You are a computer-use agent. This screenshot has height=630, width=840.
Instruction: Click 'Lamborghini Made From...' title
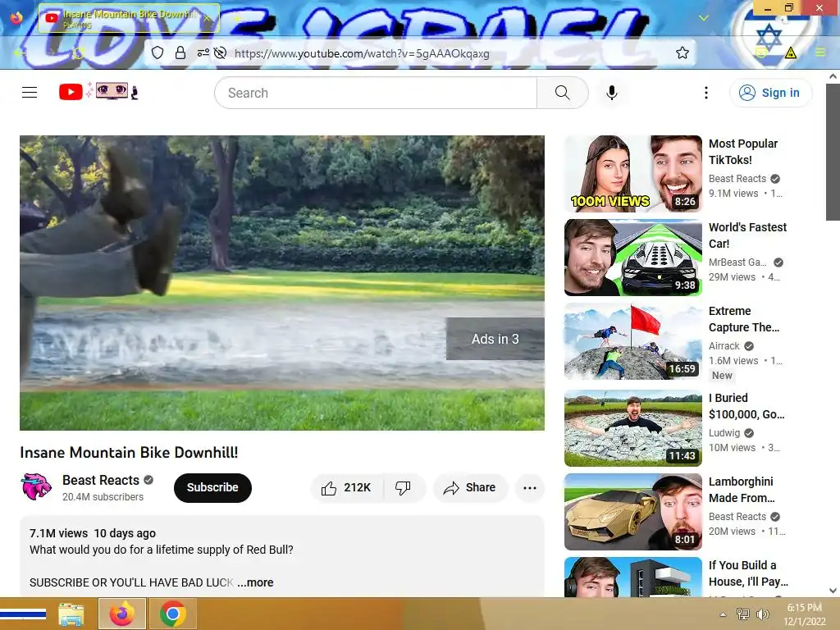point(742,490)
